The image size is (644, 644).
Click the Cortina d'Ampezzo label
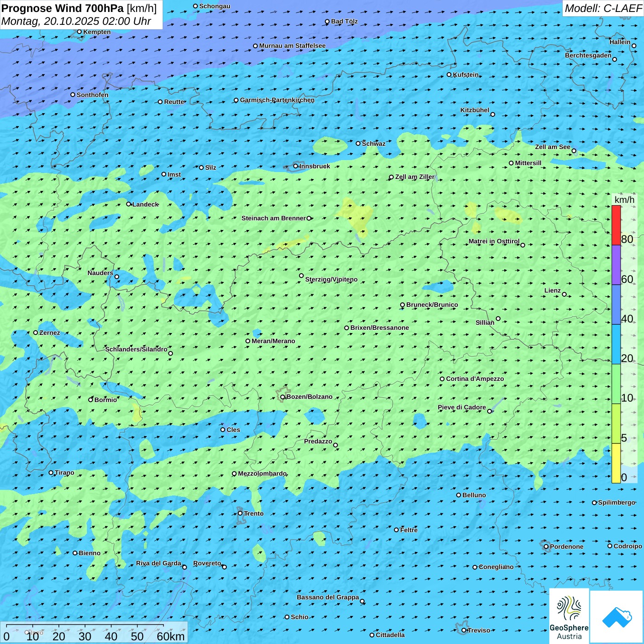pos(475,379)
